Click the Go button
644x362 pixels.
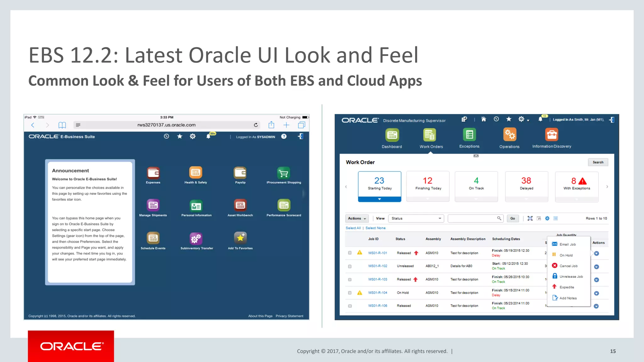point(513,218)
